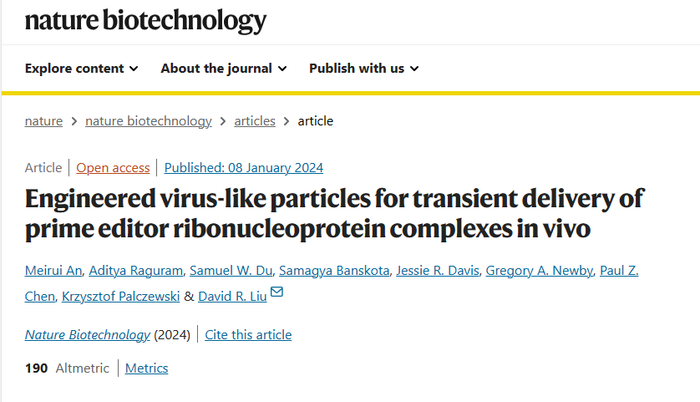Go to the nature breadcrumb link
700x402 pixels.
[x=43, y=121]
